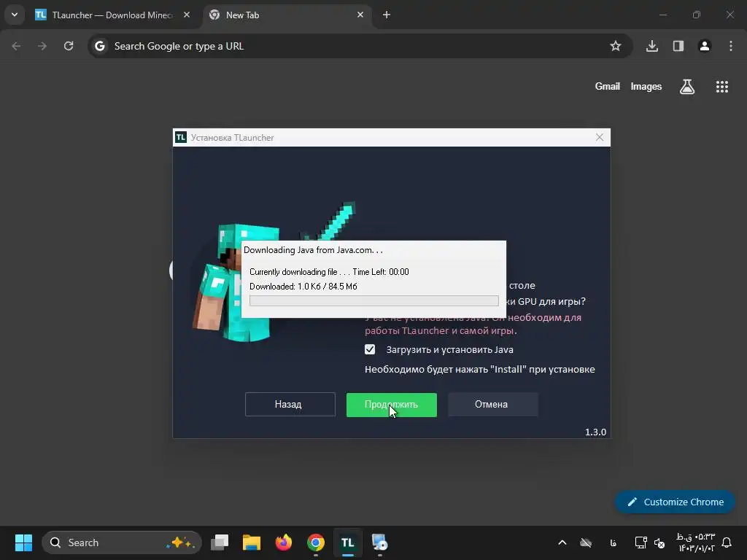Close the TLauncher browser tab
The image size is (747, 560).
coord(187,15)
